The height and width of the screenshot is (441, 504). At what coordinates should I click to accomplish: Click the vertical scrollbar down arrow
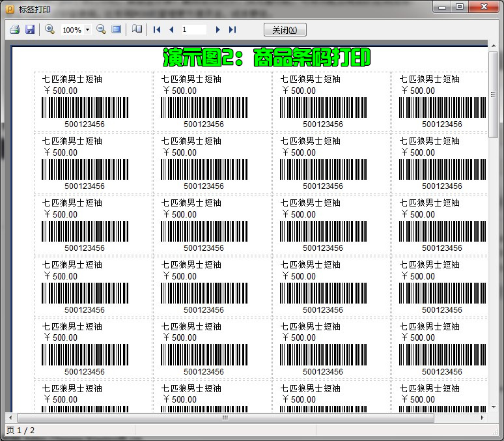pos(494,407)
